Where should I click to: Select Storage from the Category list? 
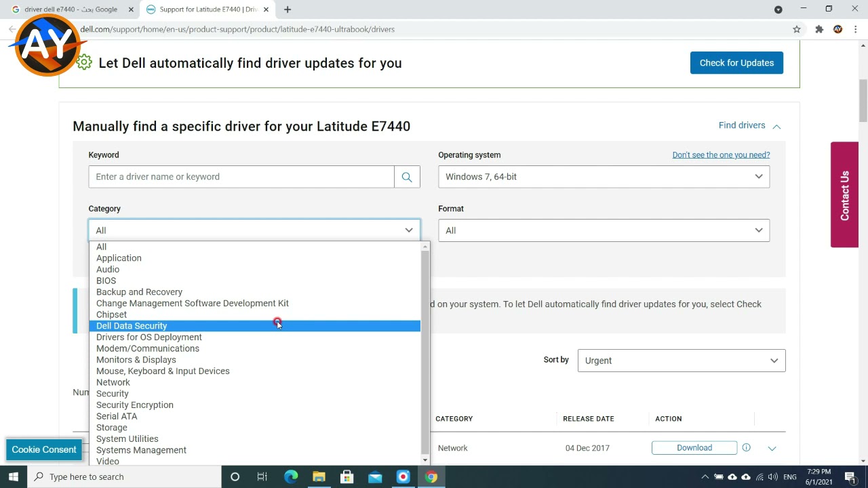coord(255,428)
